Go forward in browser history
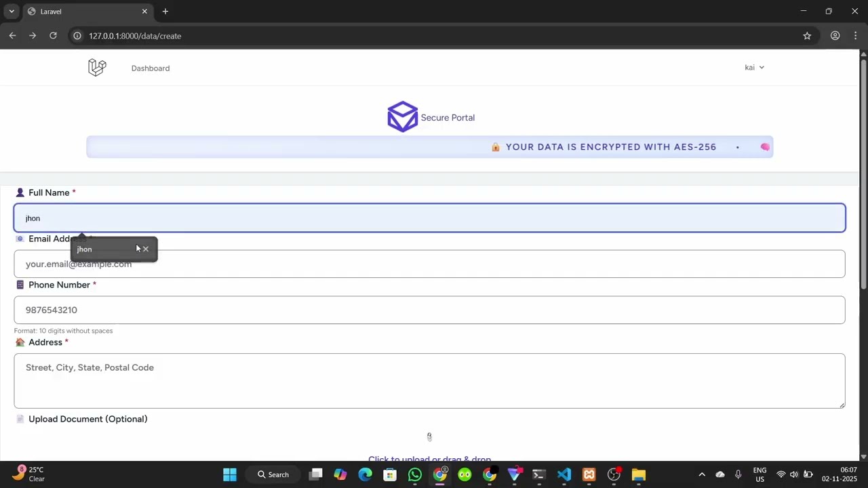The height and width of the screenshot is (488, 868). pyautogui.click(x=33, y=36)
